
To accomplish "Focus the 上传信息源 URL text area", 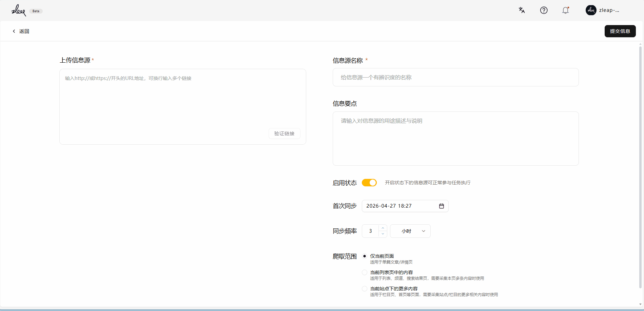I will point(182,107).
